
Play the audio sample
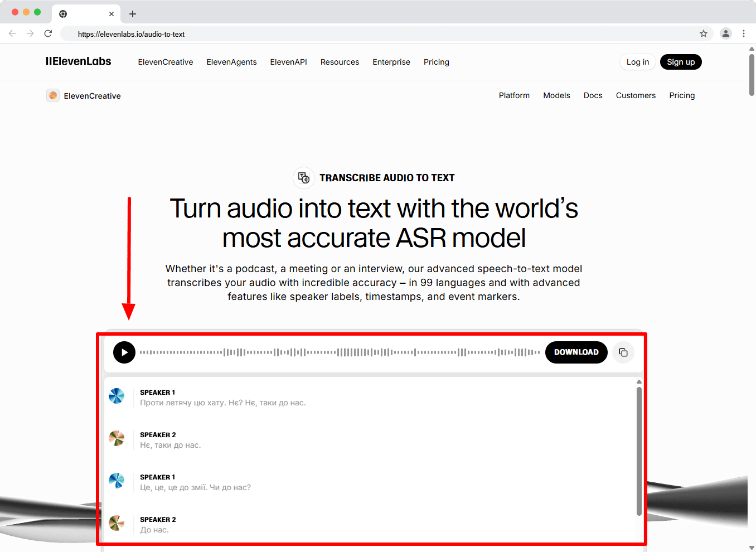(124, 352)
